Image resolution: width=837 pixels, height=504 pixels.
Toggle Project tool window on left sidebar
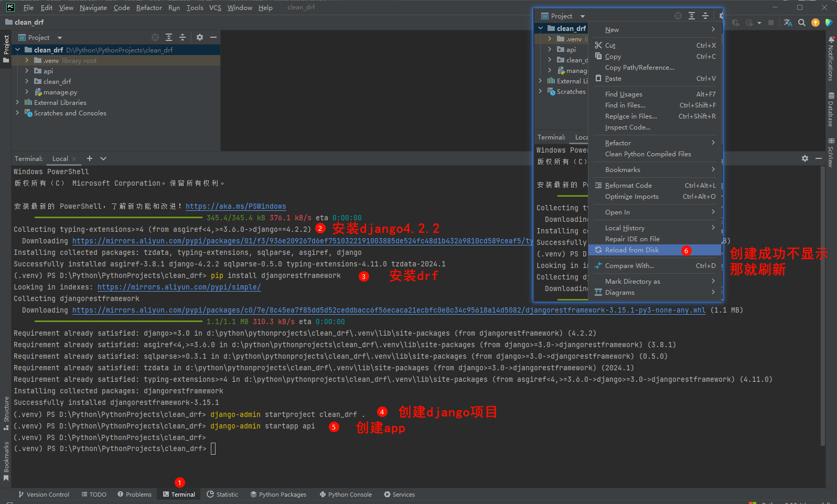[6, 49]
